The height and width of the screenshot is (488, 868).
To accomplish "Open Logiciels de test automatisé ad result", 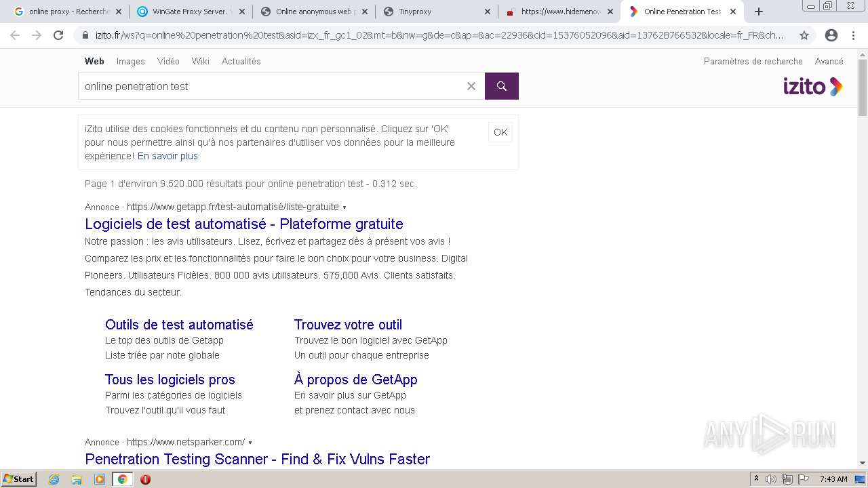I will (x=244, y=224).
